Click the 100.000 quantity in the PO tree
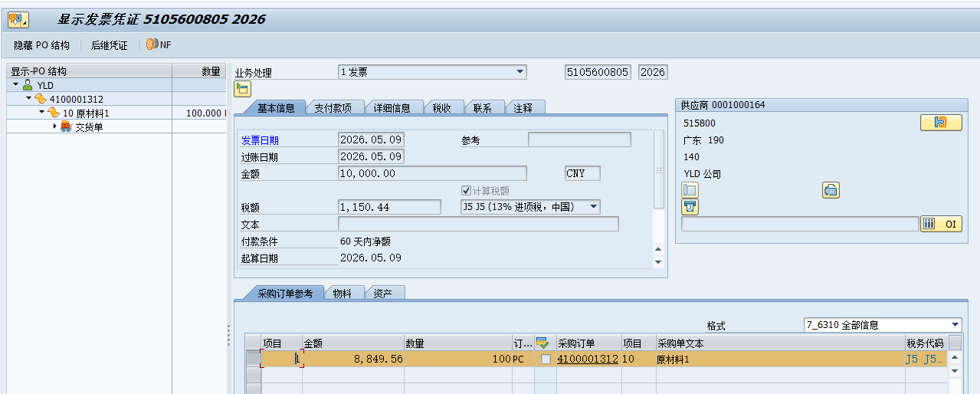The height and width of the screenshot is (394, 980). pyautogui.click(x=204, y=113)
